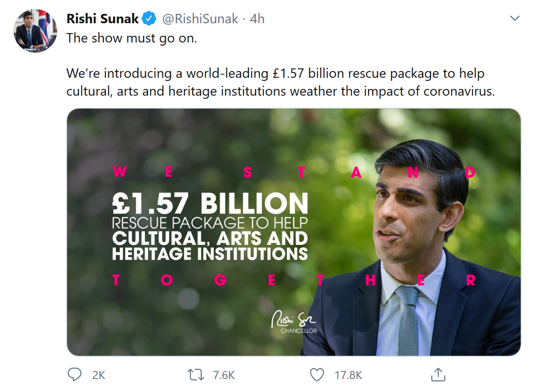
Task: Click the blue verified badge
Action: [x=149, y=19]
